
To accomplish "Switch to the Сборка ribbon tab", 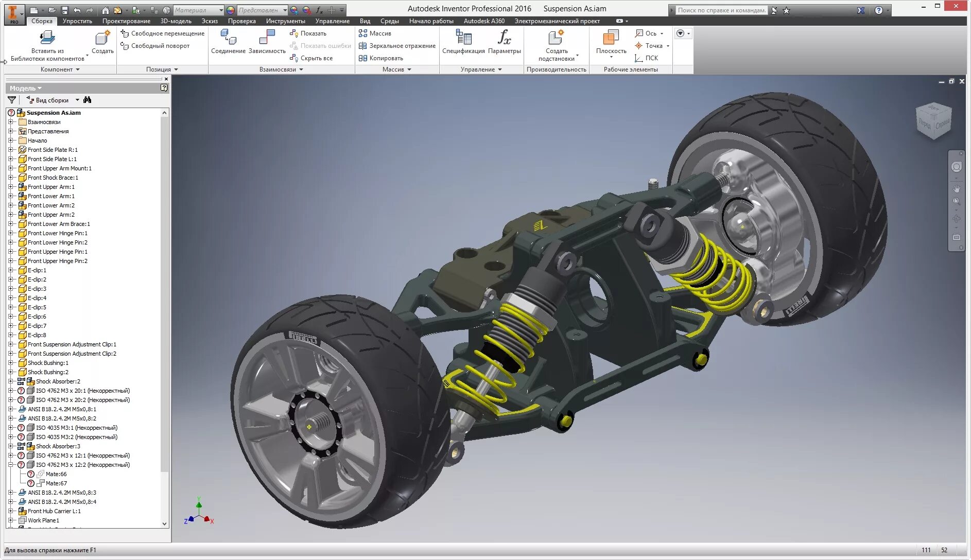I will [x=42, y=21].
